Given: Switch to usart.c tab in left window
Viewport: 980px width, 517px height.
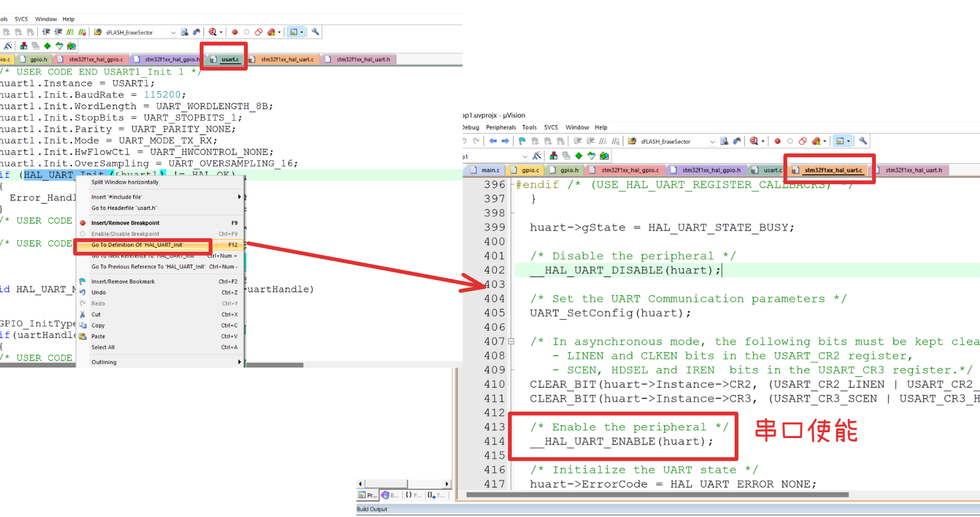Looking at the screenshot, I should click(x=225, y=59).
